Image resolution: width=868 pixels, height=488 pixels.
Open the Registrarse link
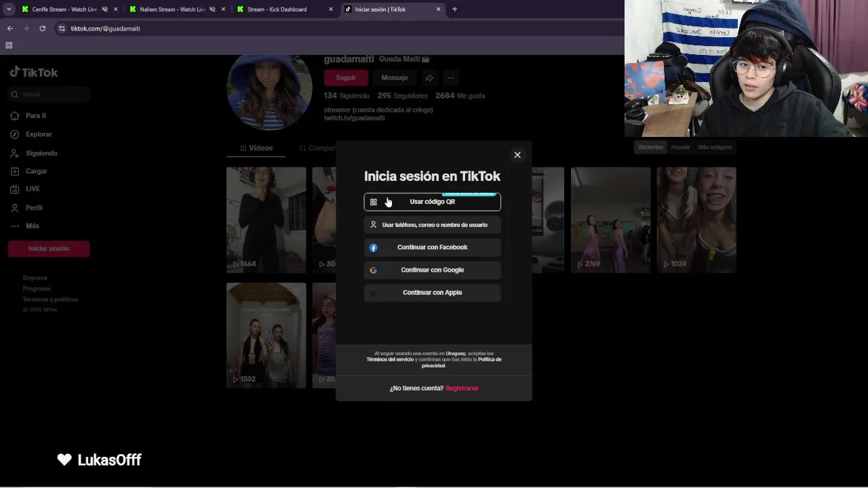[462, 388]
